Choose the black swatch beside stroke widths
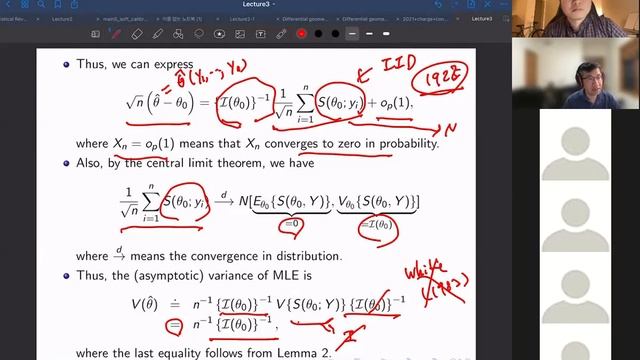The image size is (640, 360). click(335, 34)
